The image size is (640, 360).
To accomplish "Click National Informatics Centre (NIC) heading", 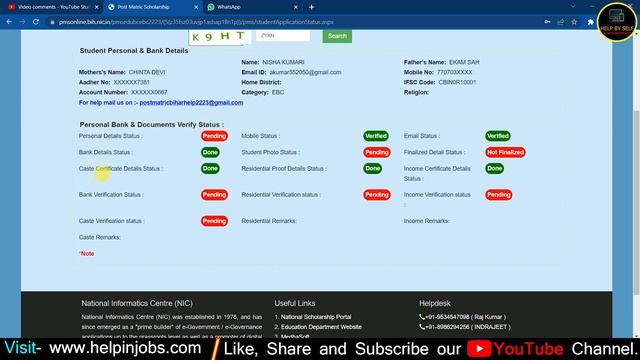I will click(x=137, y=303).
